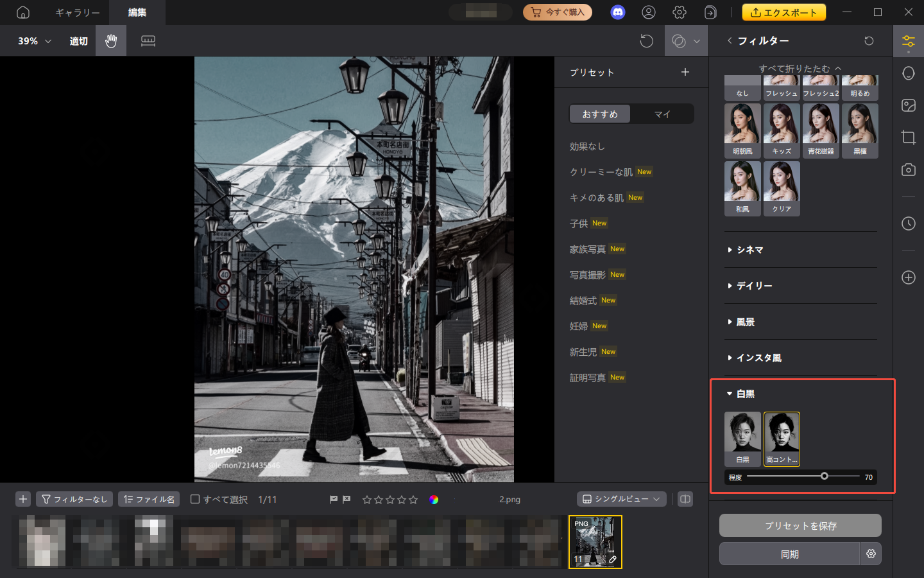Check the すべて選択 checkbox

pos(195,499)
